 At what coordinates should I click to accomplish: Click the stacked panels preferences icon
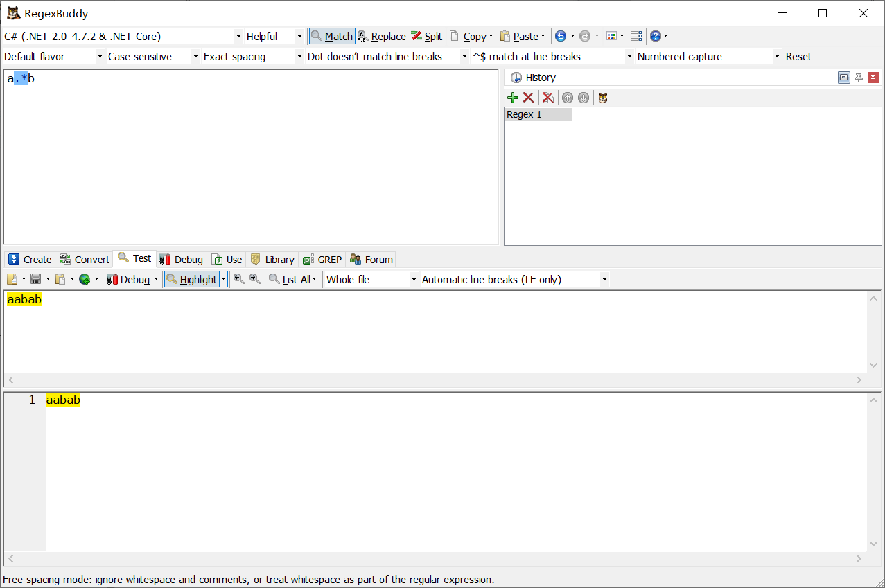[x=636, y=36]
